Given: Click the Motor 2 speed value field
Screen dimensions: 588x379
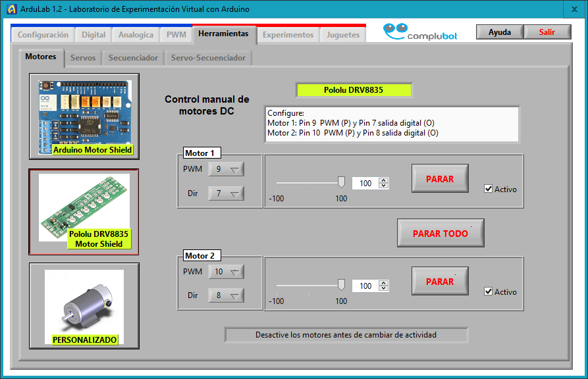Looking at the screenshot, I should (366, 286).
